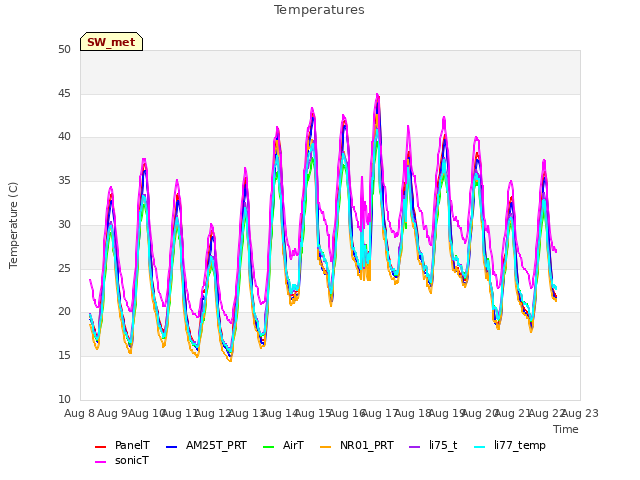Screen dimensions: 640x480
Task: Click the y-axis tick label 10
Action: click(x=64, y=399)
